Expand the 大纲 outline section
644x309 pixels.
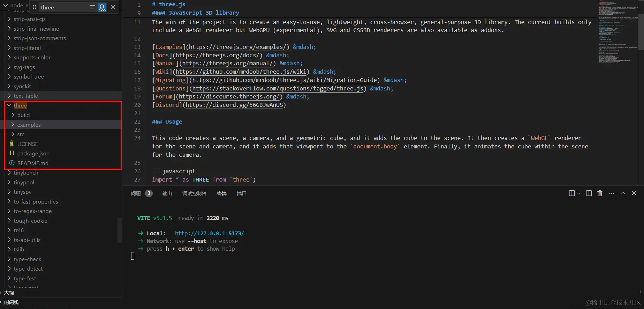click(x=61, y=293)
